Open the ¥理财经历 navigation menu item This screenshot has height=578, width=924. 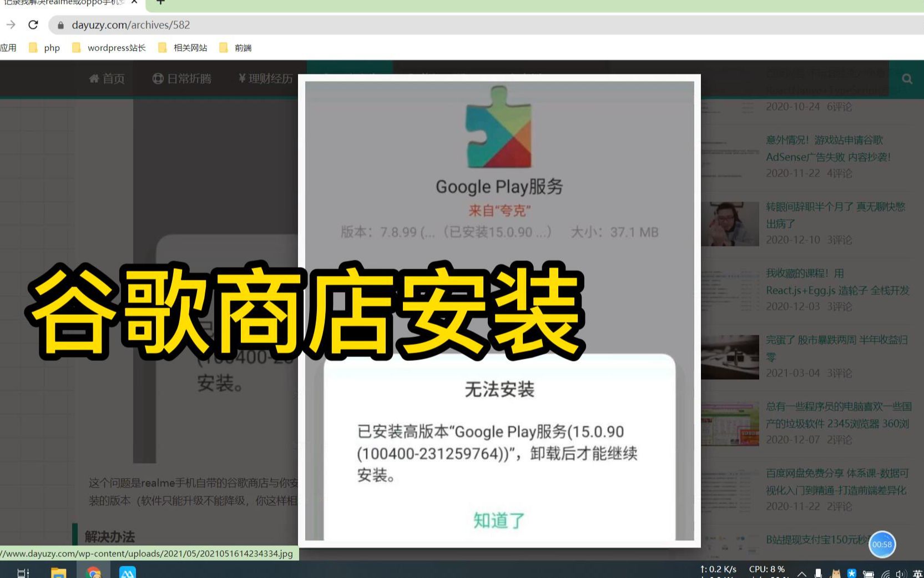tap(265, 79)
